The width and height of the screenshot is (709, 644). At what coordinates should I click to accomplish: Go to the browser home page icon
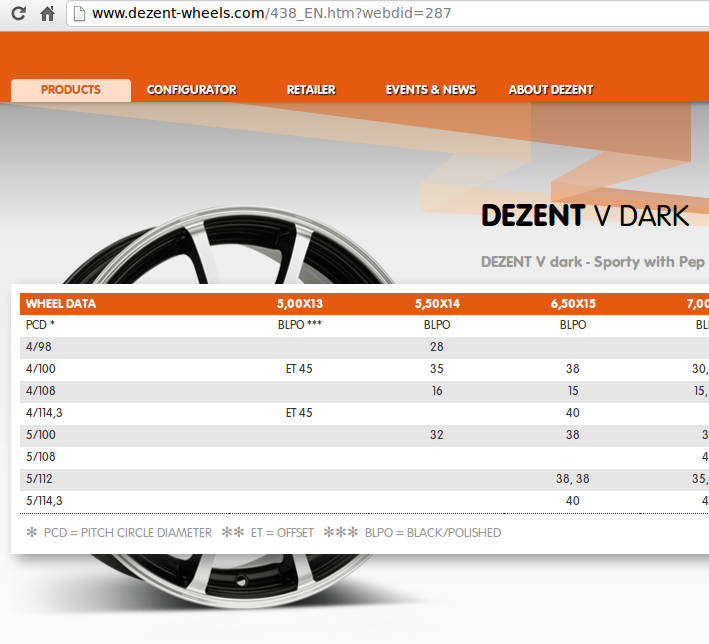(x=47, y=14)
